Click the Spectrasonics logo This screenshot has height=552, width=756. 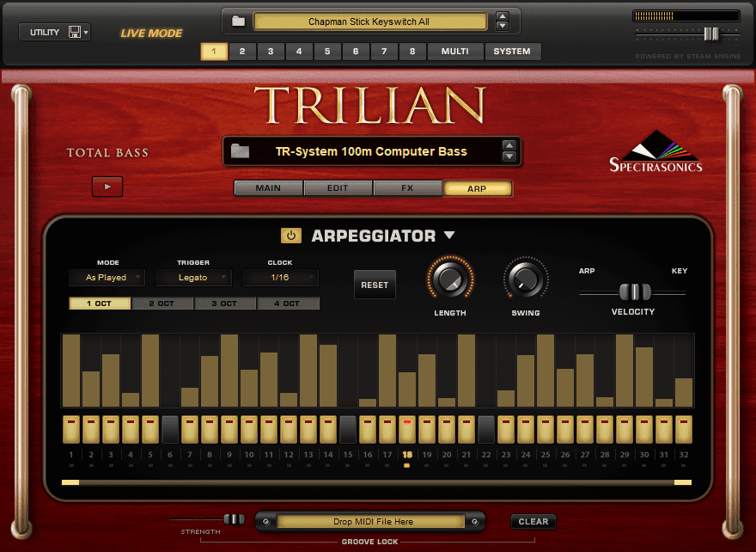click(x=655, y=151)
